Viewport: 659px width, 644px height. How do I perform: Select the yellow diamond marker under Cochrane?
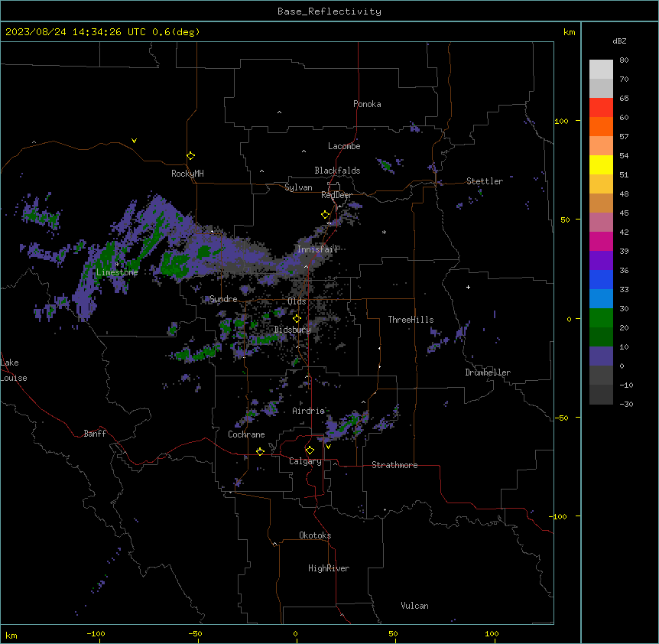(x=260, y=451)
